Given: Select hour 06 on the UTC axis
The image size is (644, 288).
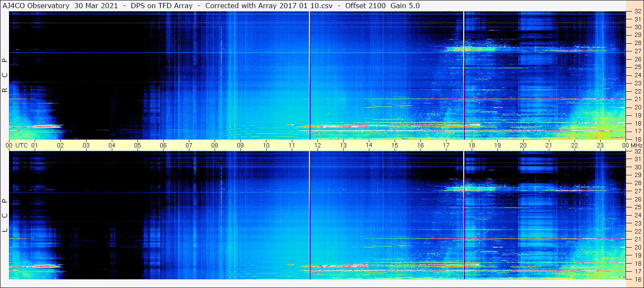Looking at the screenshot, I should (x=163, y=145).
